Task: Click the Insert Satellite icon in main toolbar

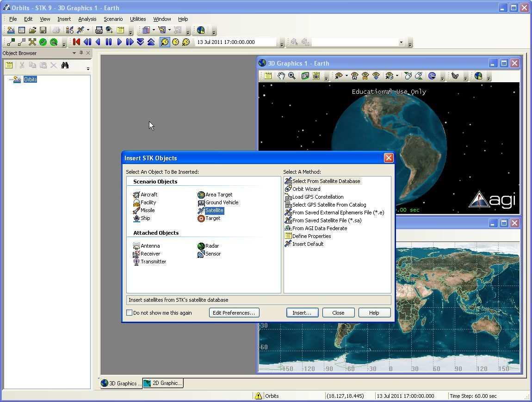Action: click(80, 30)
